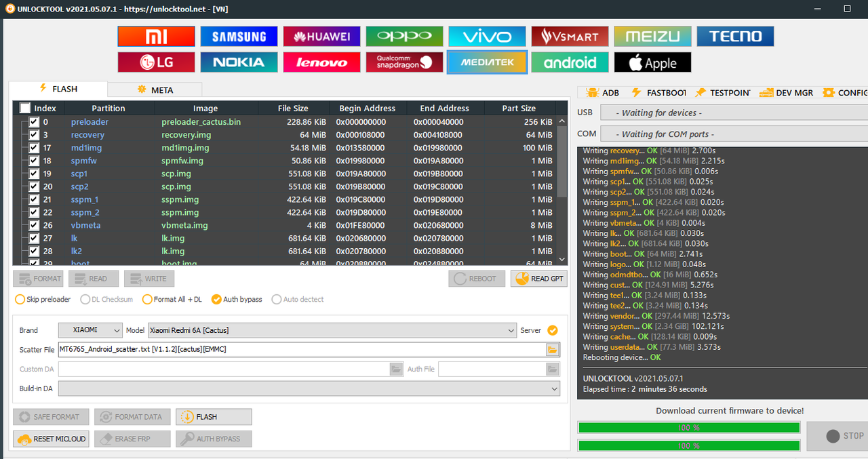This screenshot has width=868, height=459.
Task: Click the FLASH button
Action: tap(214, 417)
